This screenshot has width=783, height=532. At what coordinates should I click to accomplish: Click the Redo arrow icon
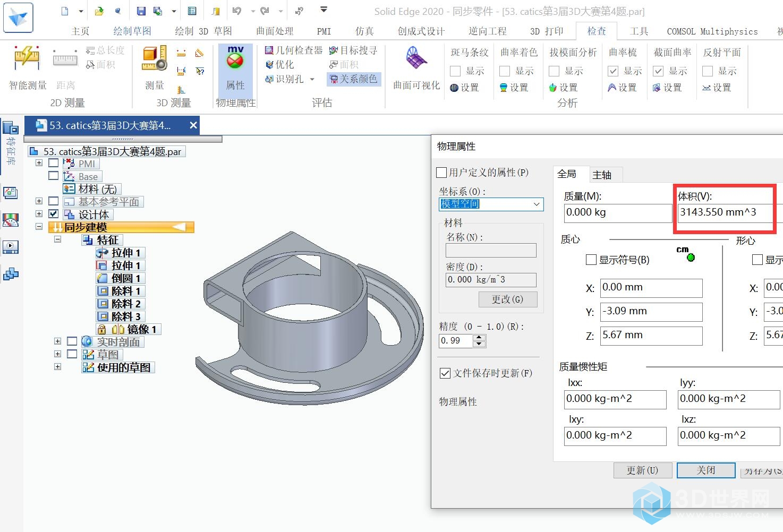point(265,11)
